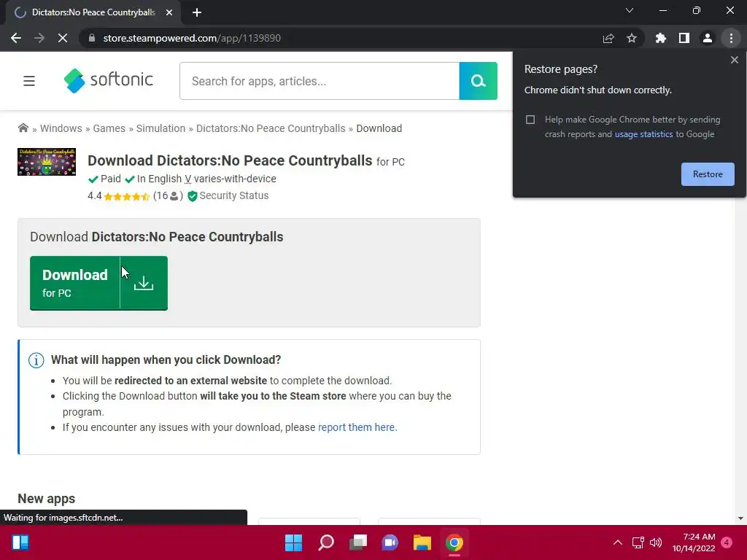Click the Security Status shield icon
This screenshot has height=560, width=747.
tap(193, 196)
